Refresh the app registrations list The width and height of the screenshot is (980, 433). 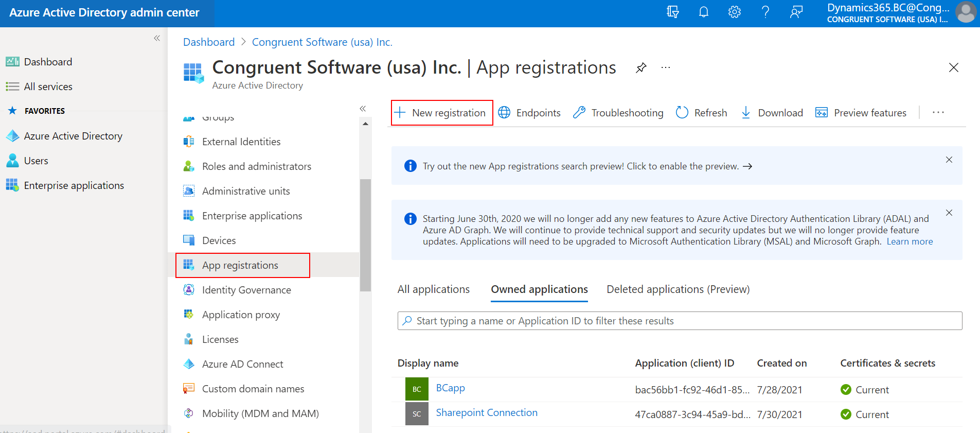click(701, 113)
